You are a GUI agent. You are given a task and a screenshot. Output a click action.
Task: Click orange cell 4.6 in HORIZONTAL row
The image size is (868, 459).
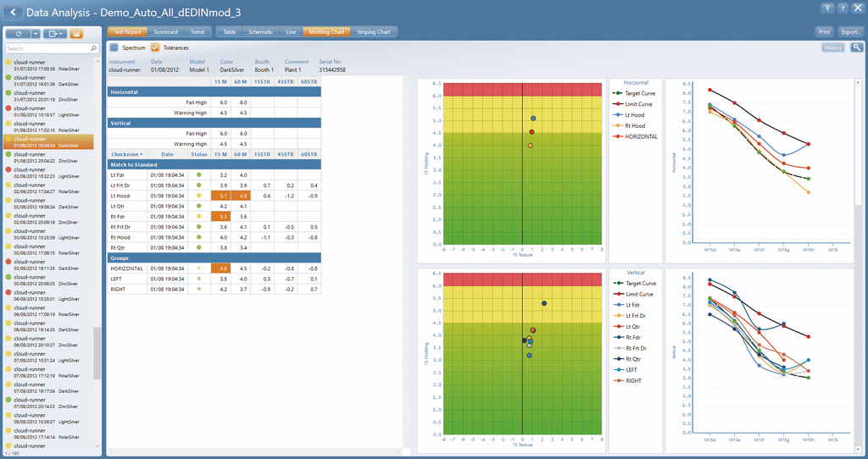tap(221, 268)
